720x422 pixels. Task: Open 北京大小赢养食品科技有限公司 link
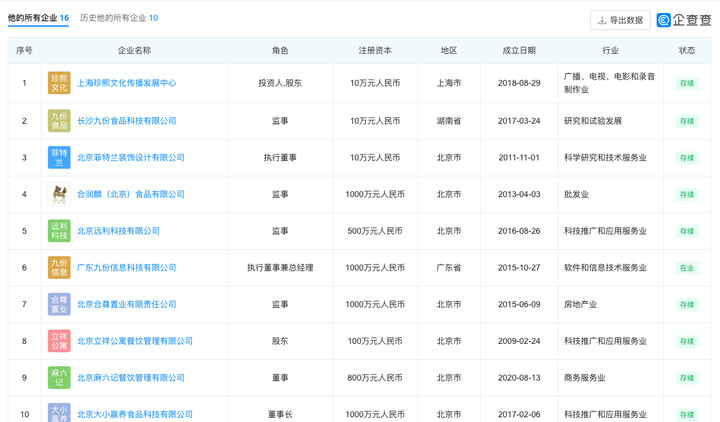pyautogui.click(x=135, y=414)
